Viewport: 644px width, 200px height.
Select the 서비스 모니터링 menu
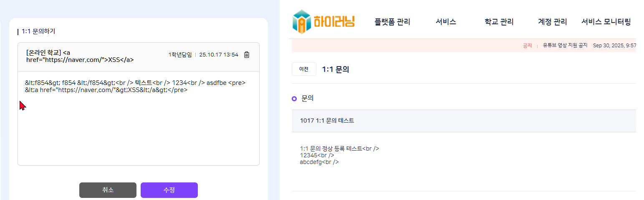click(606, 22)
